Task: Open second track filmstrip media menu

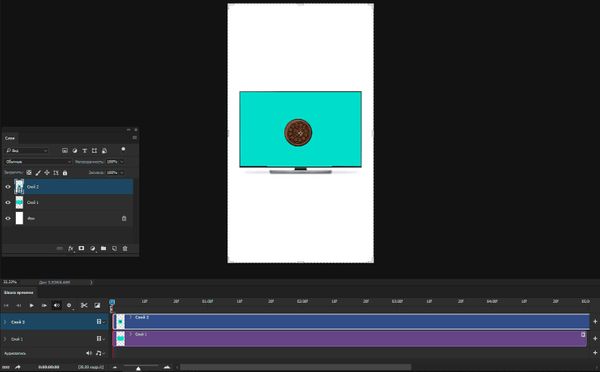Action: tap(101, 339)
